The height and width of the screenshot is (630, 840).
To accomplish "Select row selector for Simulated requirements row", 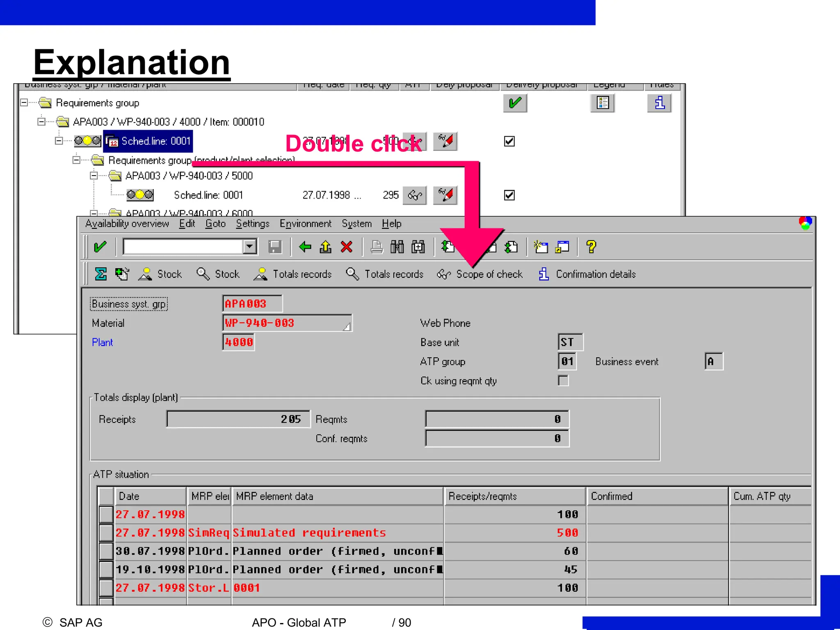I will coord(106,533).
